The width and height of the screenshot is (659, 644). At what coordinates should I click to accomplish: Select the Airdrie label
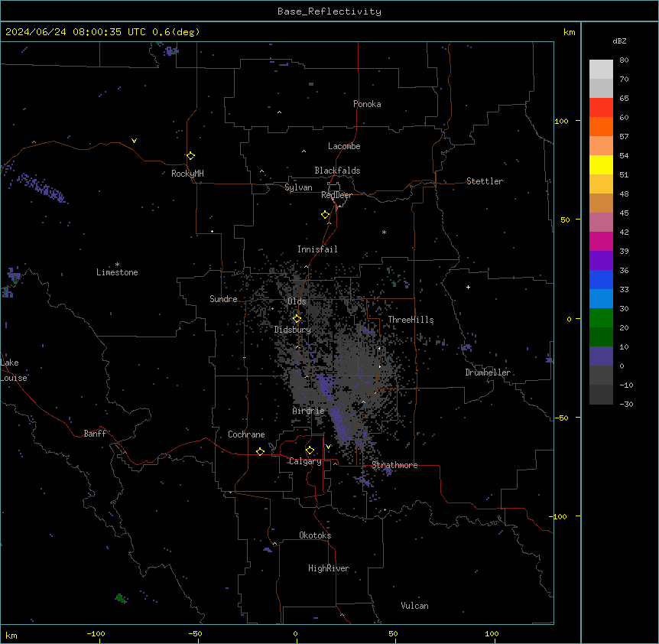point(309,411)
